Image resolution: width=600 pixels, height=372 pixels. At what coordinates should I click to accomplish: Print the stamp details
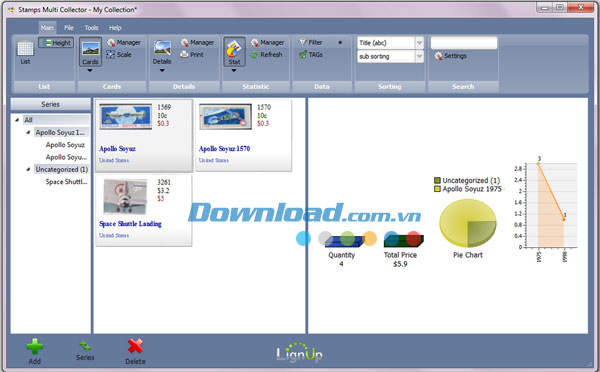point(184,55)
